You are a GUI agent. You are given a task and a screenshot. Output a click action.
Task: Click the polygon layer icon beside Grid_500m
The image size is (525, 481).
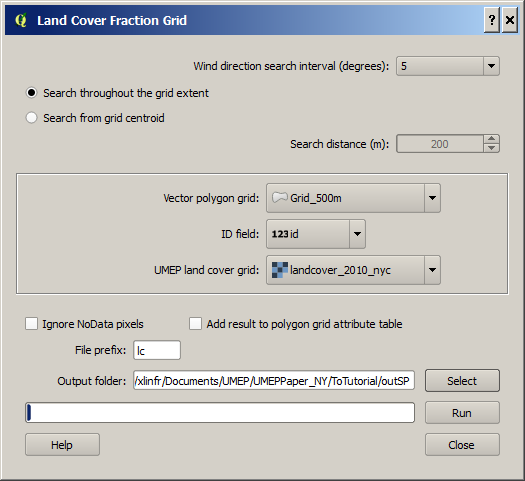pyautogui.click(x=280, y=198)
